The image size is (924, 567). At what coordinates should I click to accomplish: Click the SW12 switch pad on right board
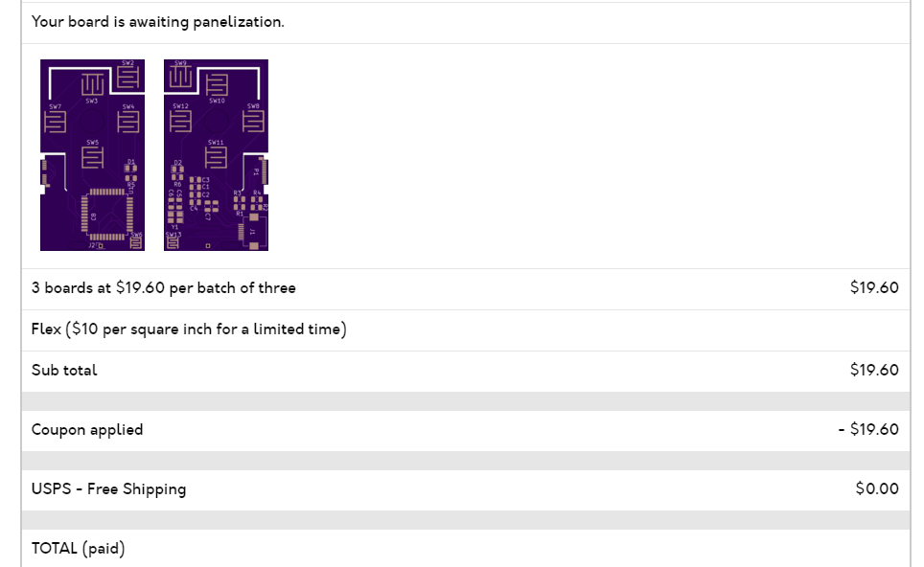(180, 122)
